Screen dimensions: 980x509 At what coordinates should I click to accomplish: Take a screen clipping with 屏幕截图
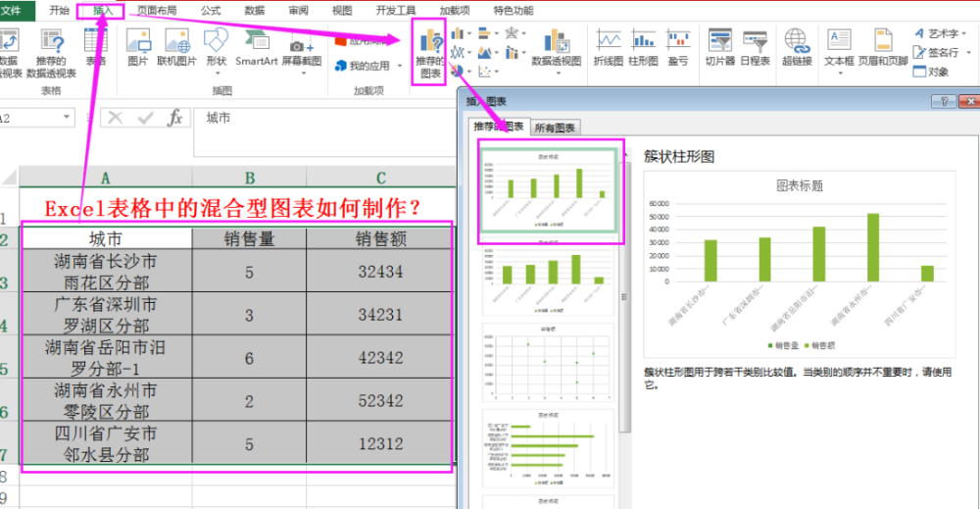pyautogui.click(x=302, y=51)
